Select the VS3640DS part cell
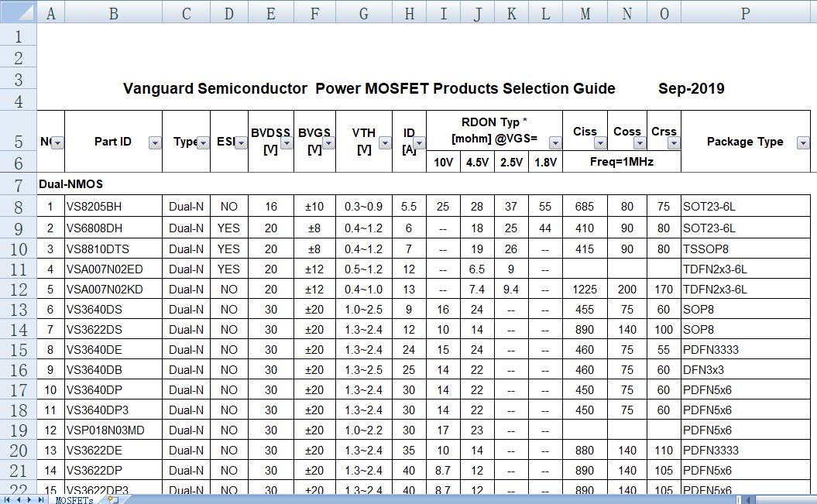Screen dimensions: 817x504 point(114,309)
